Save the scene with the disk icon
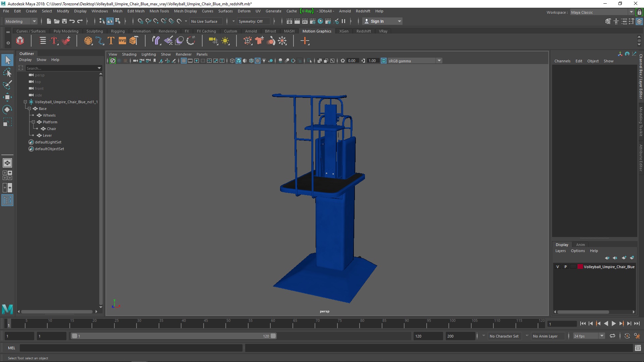Viewport: 644px width, 362px height. [64, 21]
